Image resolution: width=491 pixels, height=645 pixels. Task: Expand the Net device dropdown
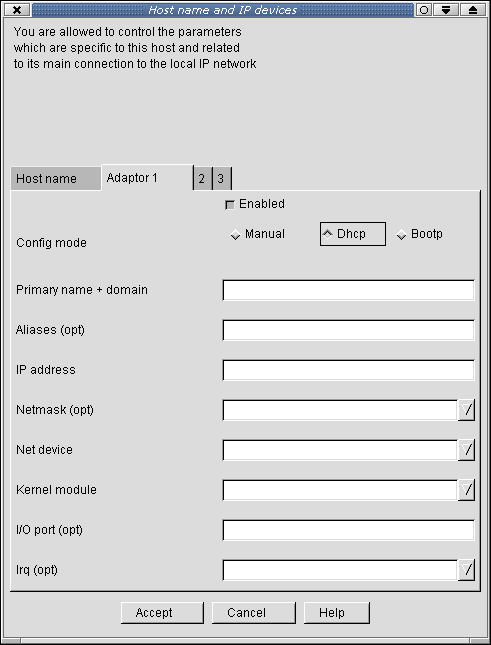click(x=466, y=450)
